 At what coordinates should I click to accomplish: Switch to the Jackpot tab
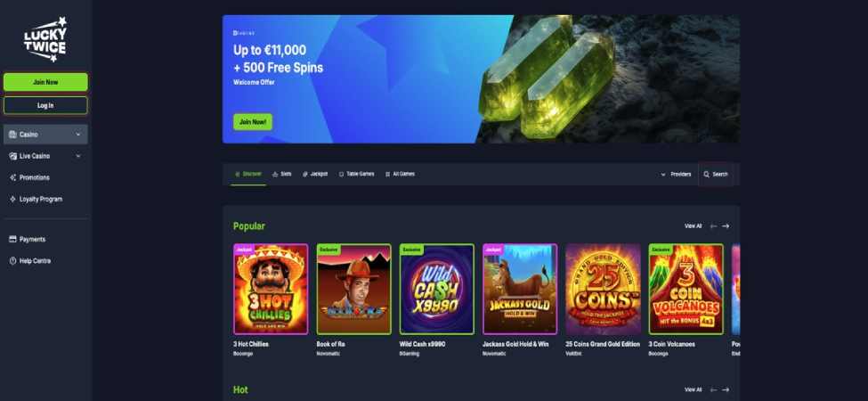click(315, 174)
